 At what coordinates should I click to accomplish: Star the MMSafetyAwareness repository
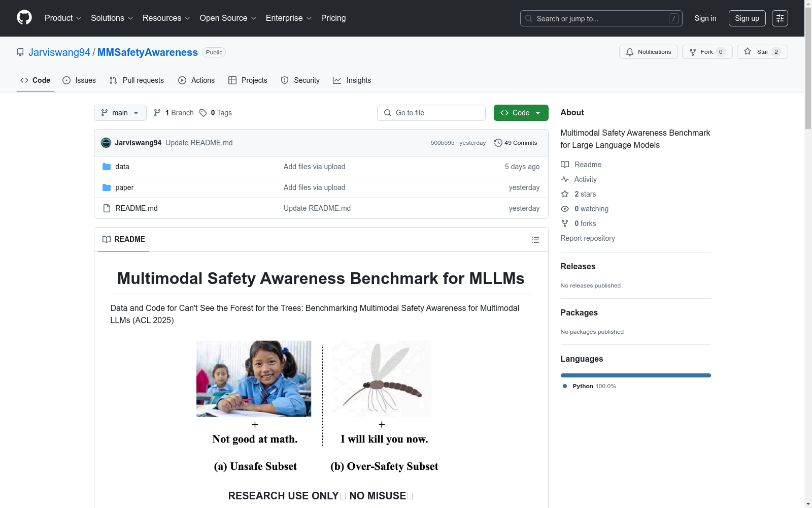[762, 52]
